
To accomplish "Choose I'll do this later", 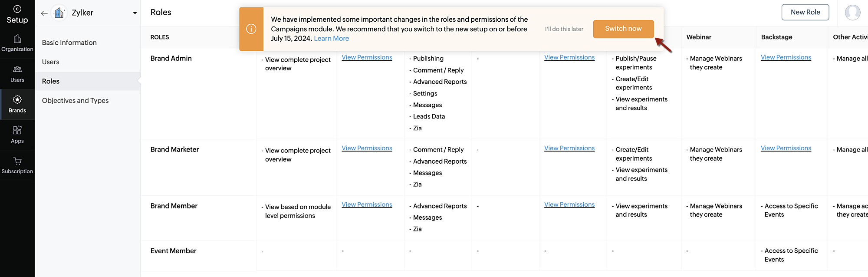I will coord(564,29).
